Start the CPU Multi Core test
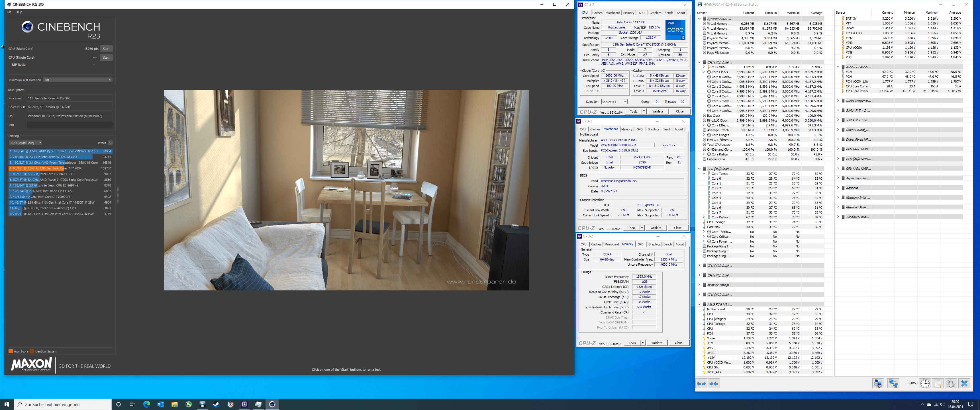Screen dimensions: 980x410 pyautogui.click(x=106, y=49)
